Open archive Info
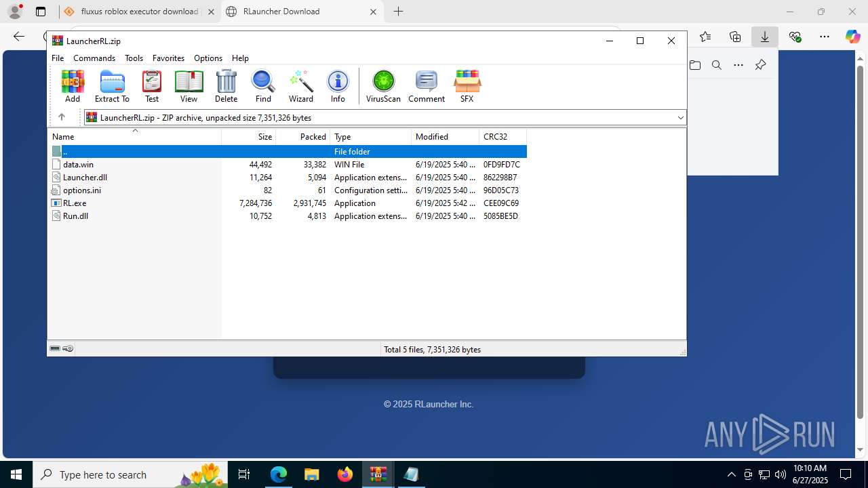This screenshot has width=868, height=488. click(338, 86)
